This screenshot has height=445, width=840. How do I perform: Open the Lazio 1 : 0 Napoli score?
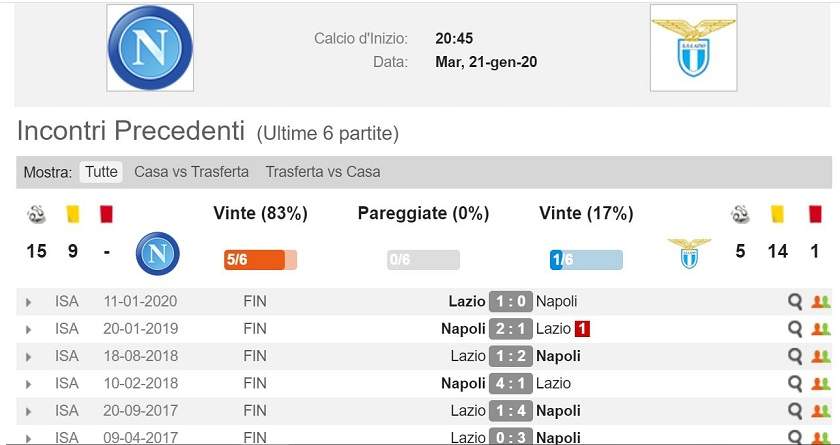(x=511, y=301)
